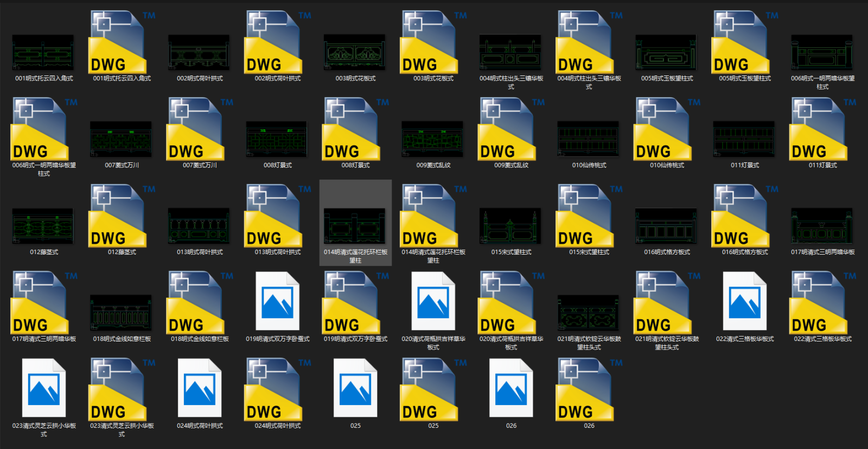868x449 pixels.
Task: Choose the 024 DWG file icon
Action: point(274,389)
